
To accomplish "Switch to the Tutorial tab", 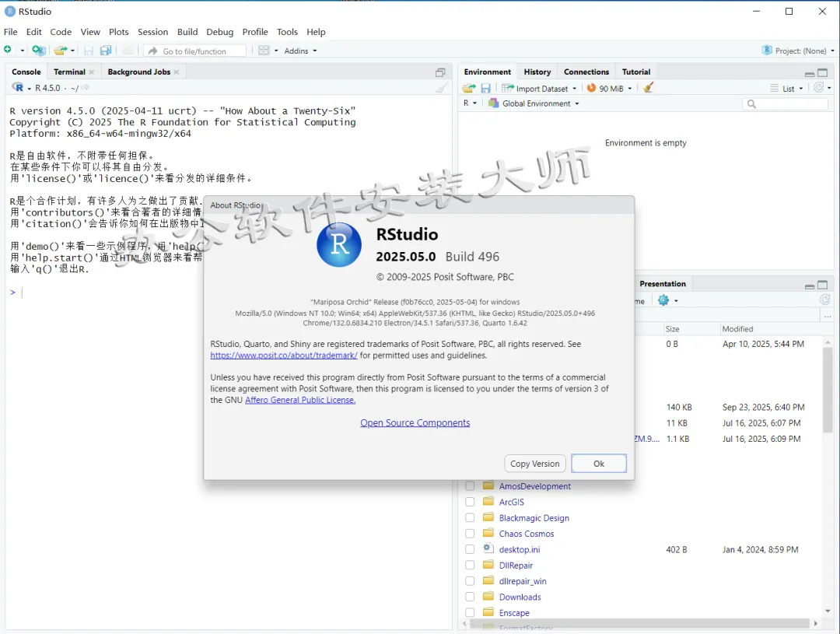I will pos(636,72).
